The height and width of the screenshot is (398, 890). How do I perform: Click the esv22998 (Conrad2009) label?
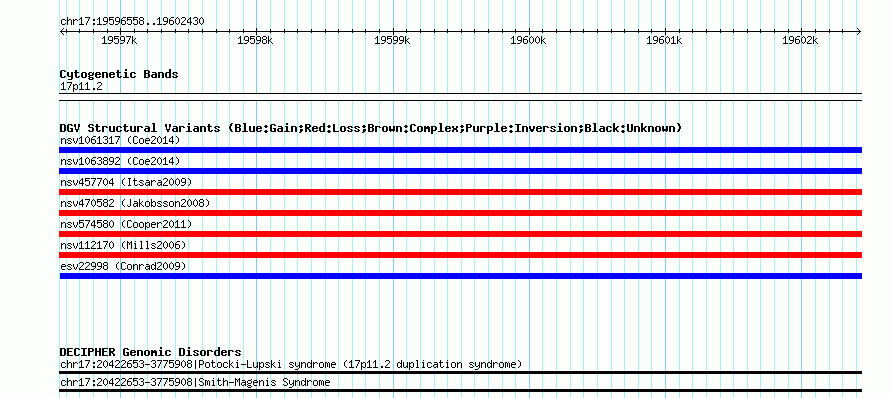[x=123, y=266]
